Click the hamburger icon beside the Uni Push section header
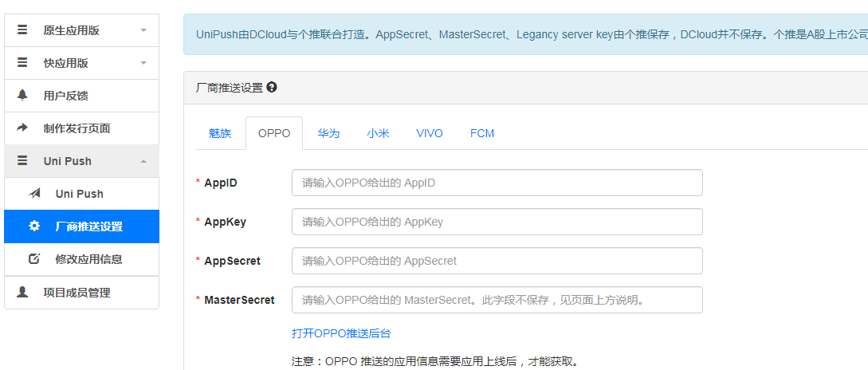868x370 pixels. (22, 160)
